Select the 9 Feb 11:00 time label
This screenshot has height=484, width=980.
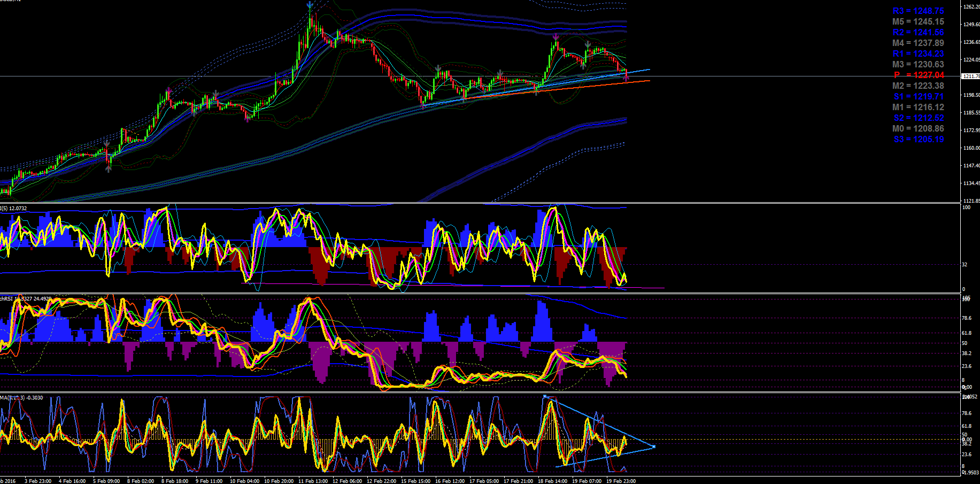209,481
